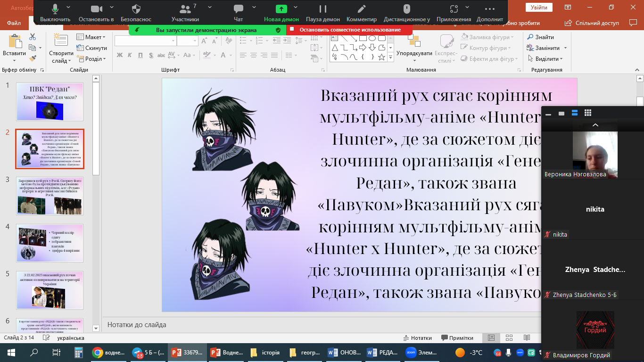644x362 pixels.
Task: Toggle italic (К) formatting
Action: coord(131,55)
